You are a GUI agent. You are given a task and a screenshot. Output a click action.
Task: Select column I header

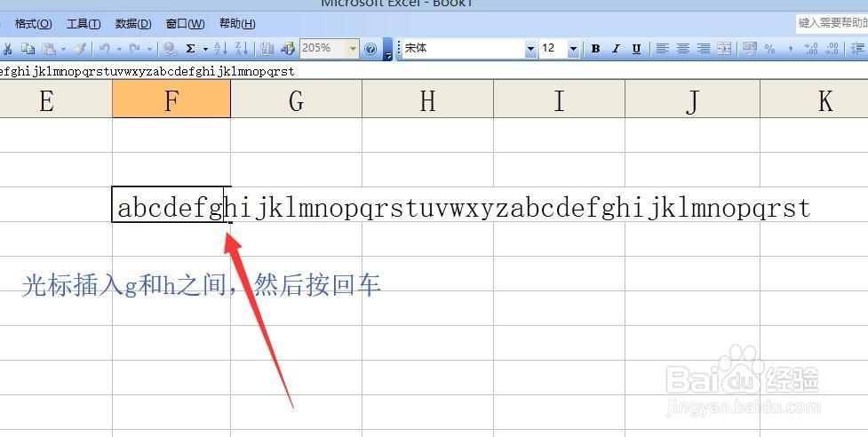(559, 99)
